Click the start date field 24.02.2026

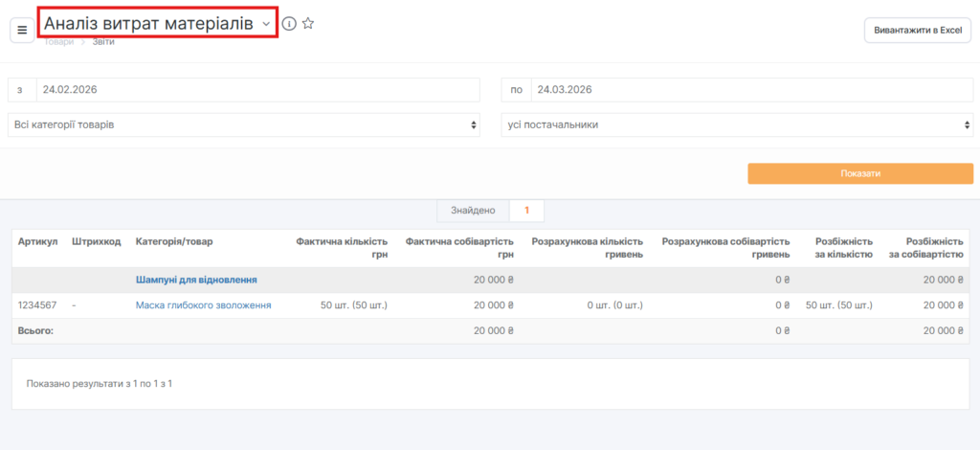[x=257, y=90]
